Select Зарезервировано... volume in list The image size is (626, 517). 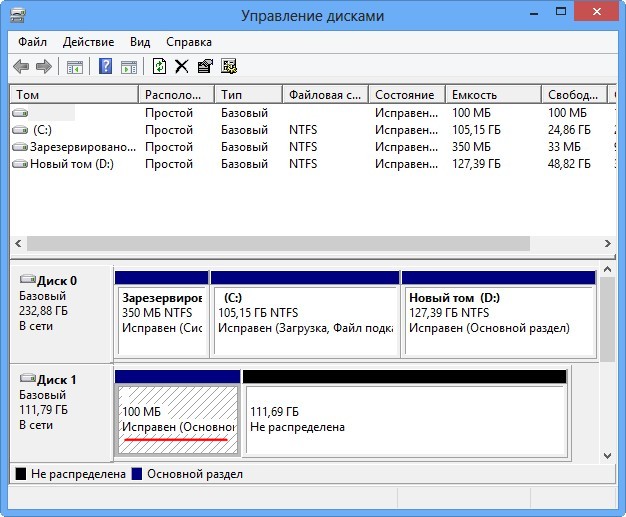[83, 147]
